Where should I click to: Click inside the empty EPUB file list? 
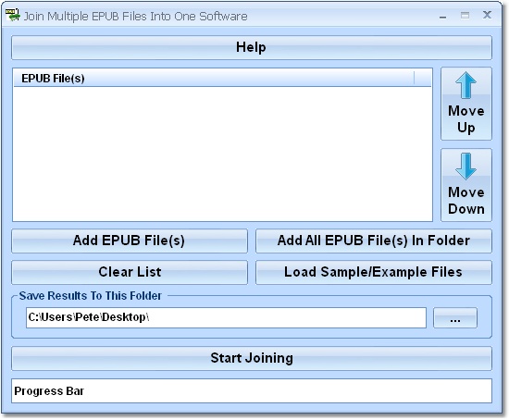pos(222,154)
